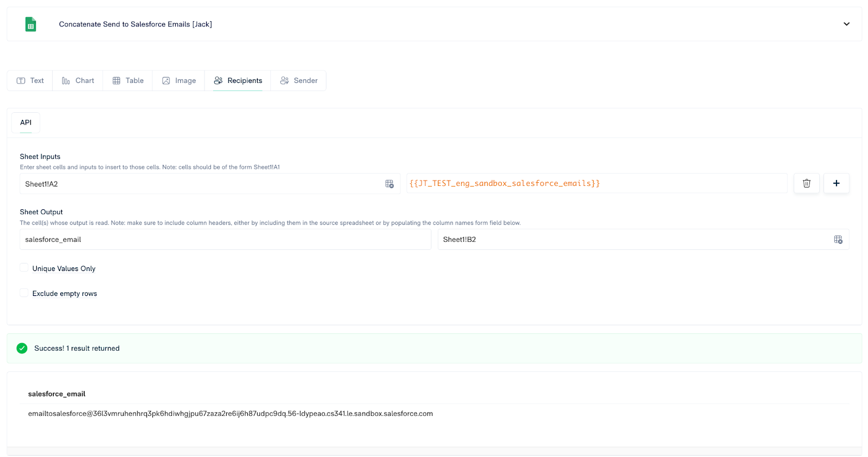Image resolution: width=868 pixels, height=457 pixels.
Task: Expand the Concatenate Send to Salesforce chevron
Action: 846,24
